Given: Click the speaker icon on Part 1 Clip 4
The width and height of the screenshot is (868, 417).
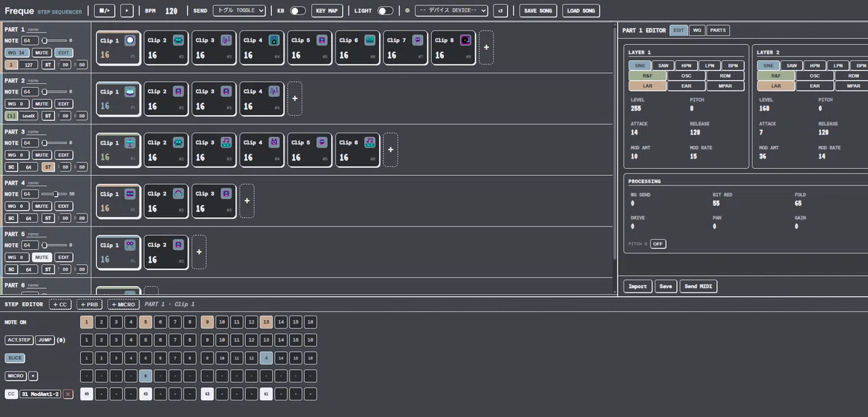Looking at the screenshot, I should click(274, 41).
